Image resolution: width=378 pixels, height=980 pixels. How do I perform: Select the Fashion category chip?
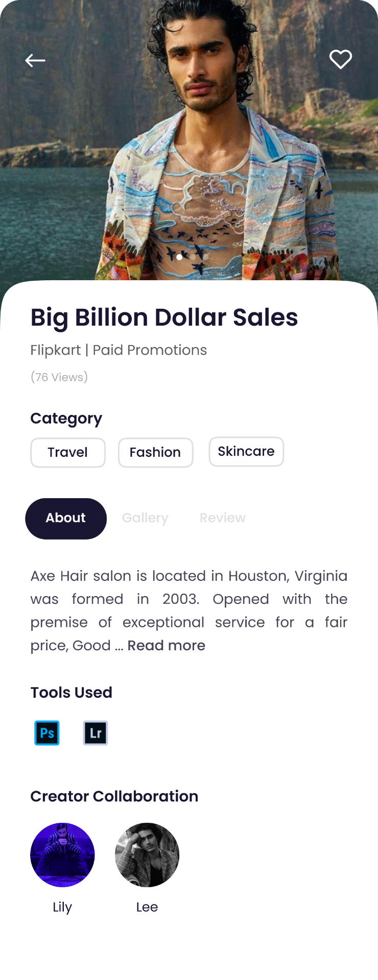(x=156, y=452)
